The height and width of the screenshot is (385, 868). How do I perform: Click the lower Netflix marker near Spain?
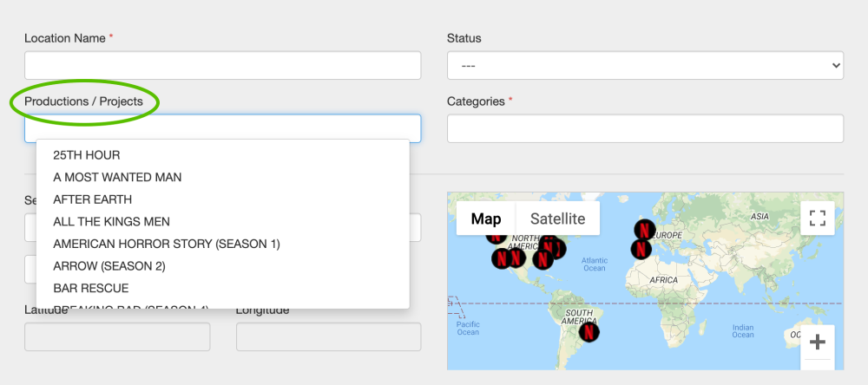(x=640, y=250)
